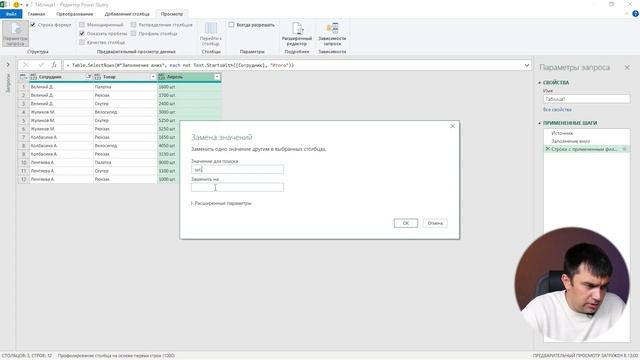Collapse the СВОЙСТВА section
The image size is (640, 360).
tap(540, 83)
